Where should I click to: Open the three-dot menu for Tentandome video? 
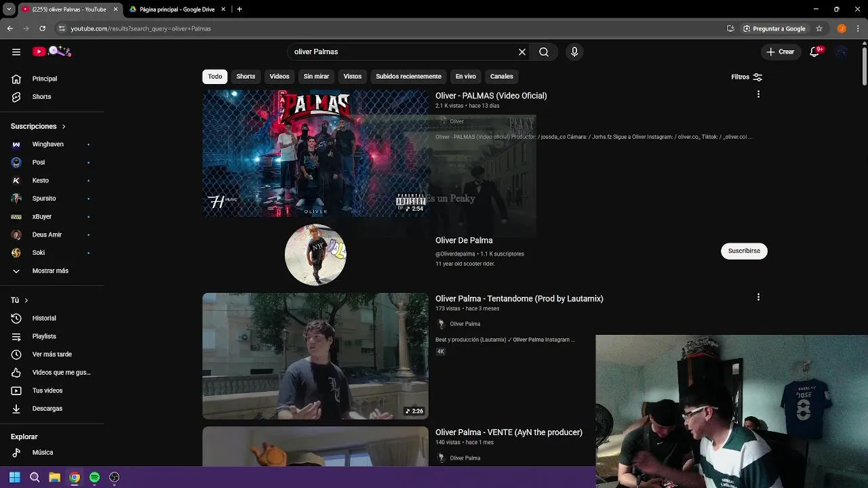(758, 297)
